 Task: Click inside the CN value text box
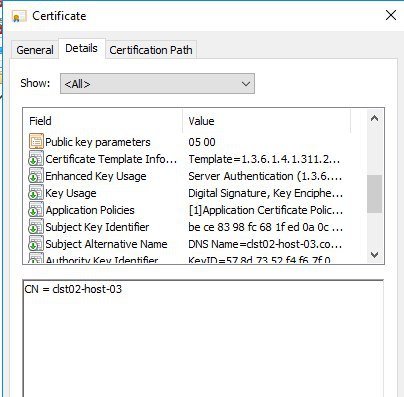(203, 338)
